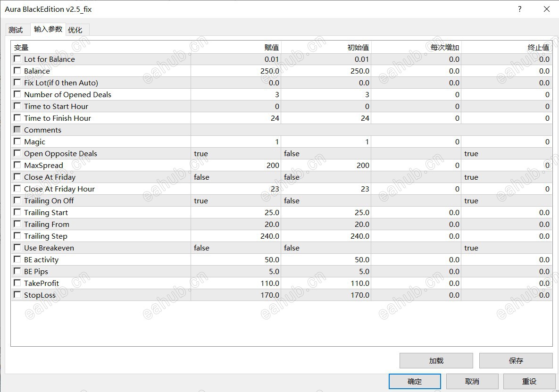Enable optimization checkbox for Lot for Balance
The width and height of the screenshot is (559, 392).
[17, 59]
